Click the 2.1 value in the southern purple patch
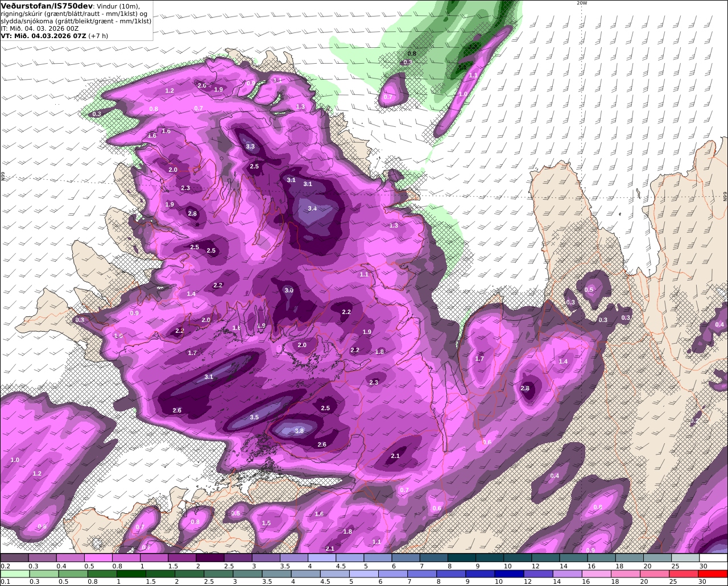Screen dimensions: 728x586 (x=395, y=456)
